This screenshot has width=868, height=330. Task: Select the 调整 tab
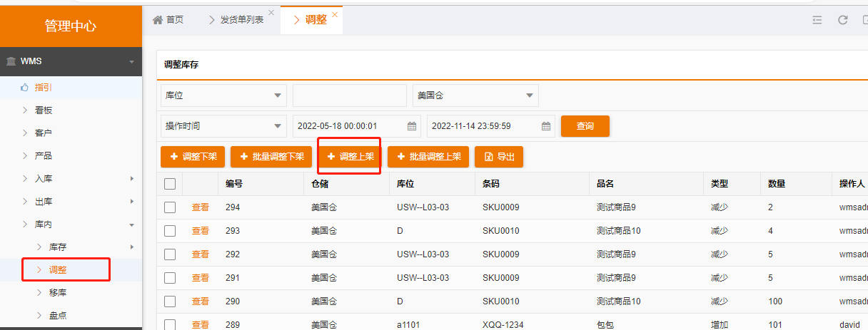coord(311,20)
